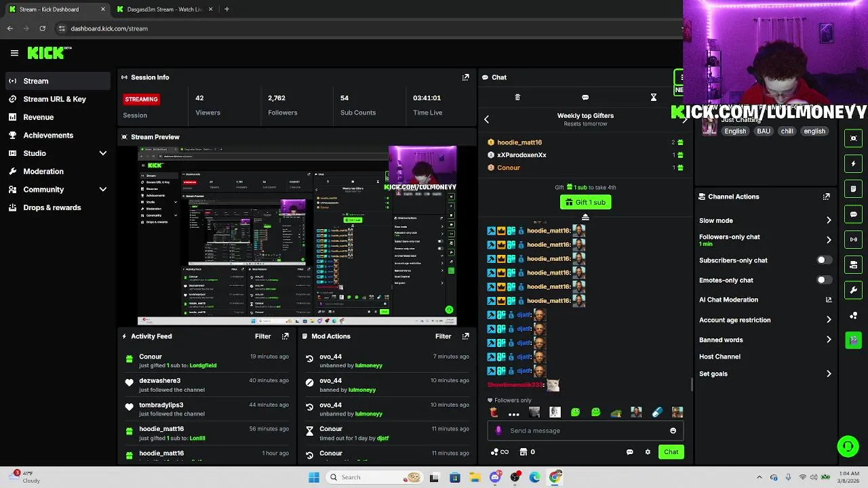The height and width of the screenshot is (488, 868).
Task: Expand Slow mode options
Action: pyautogui.click(x=829, y=220)
